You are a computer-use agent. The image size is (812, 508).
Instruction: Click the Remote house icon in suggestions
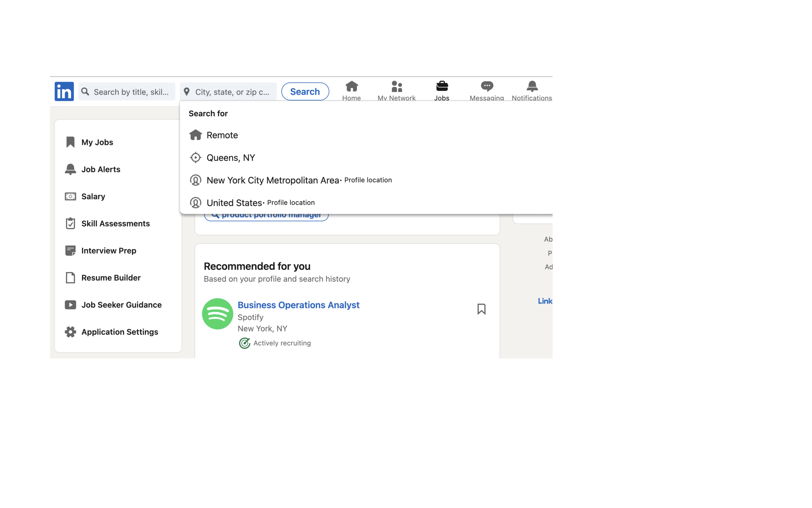[x=195, y=135]
